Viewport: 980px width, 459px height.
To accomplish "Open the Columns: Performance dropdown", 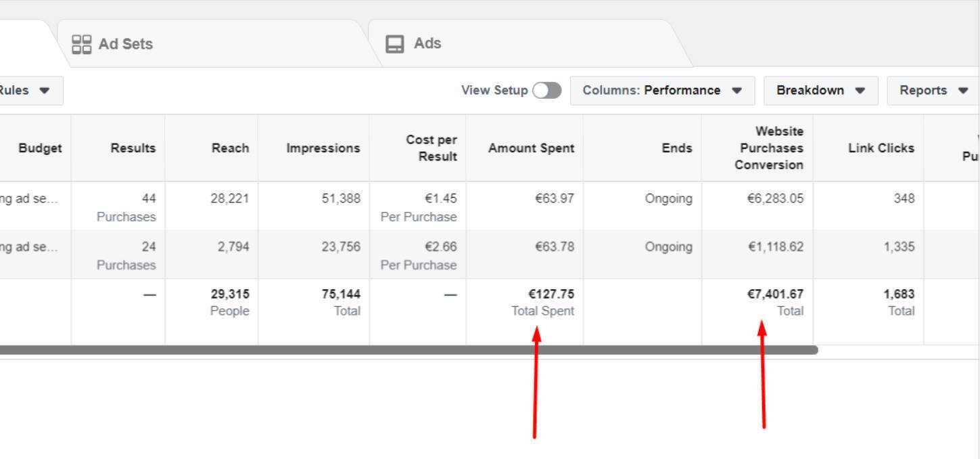I will (x=662, y=91).
